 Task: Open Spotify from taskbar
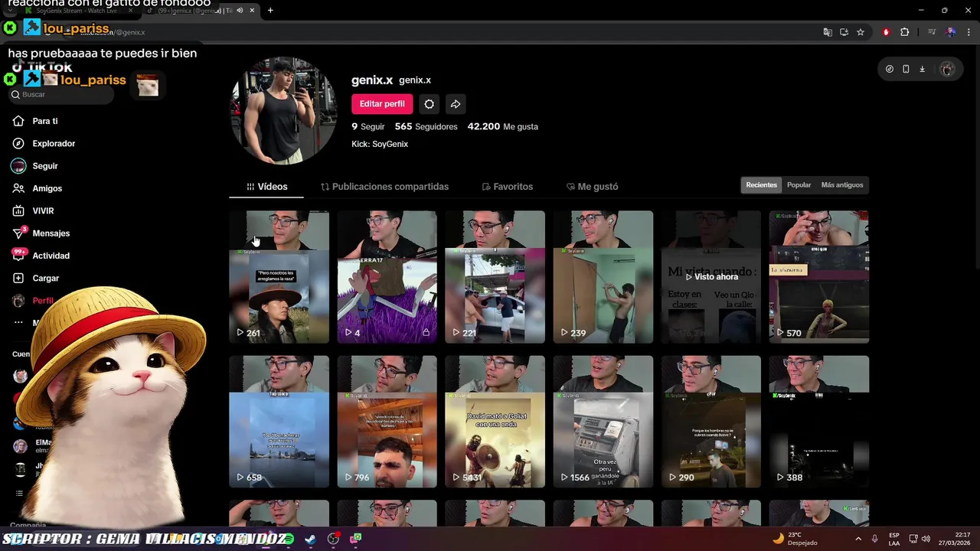[x=288, y=539]
